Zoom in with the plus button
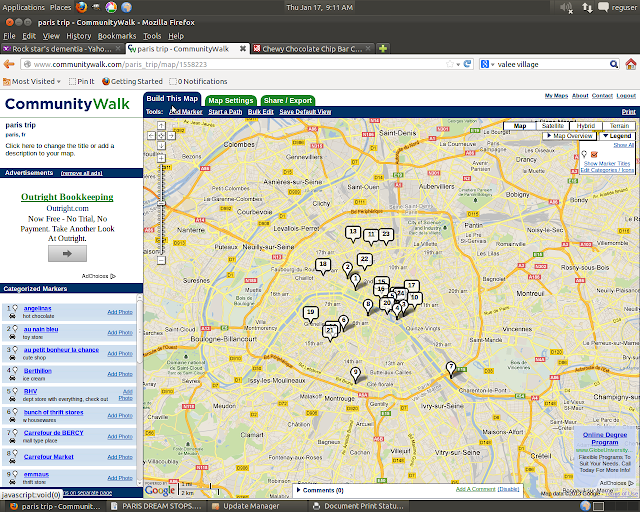The width and height of the screenshot is (640, 512). point(161,158)
